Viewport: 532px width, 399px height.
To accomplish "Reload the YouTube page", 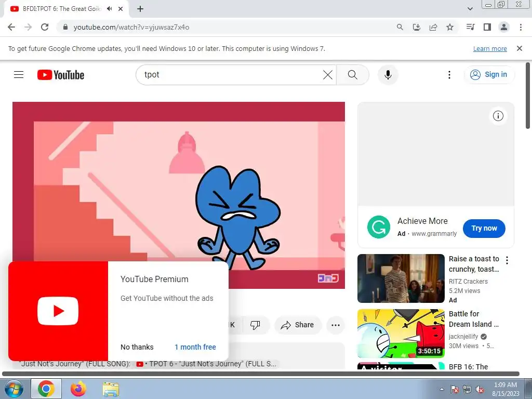I will [x=45, y=27].
